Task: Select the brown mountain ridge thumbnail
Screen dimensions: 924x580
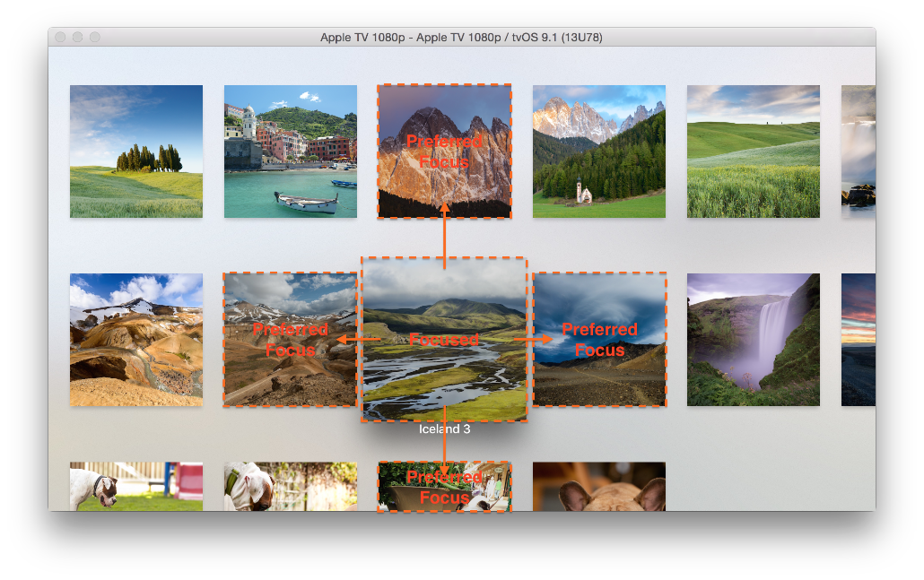Action: tap(291, 340)
